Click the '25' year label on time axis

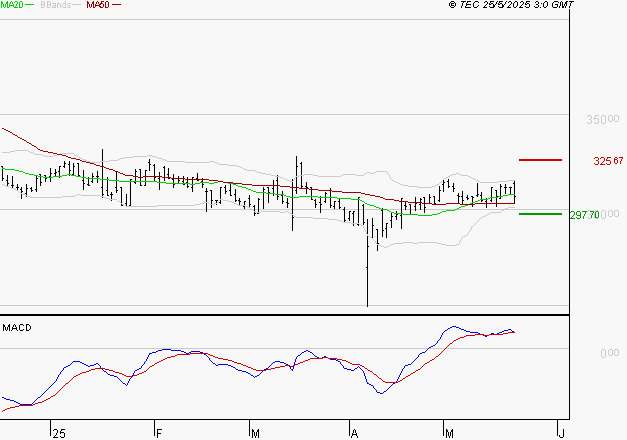pos(59,433)
